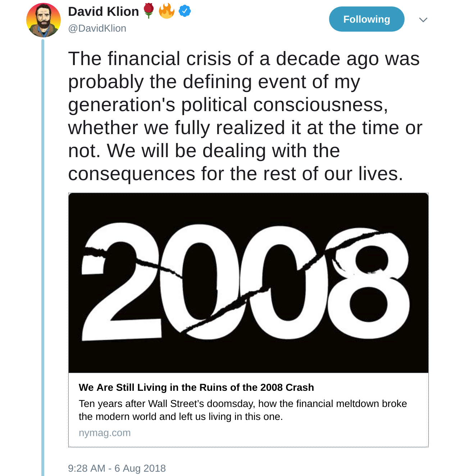Open the David Klion display name link
The width and height of the screenshot is (456, 476).
104,12
